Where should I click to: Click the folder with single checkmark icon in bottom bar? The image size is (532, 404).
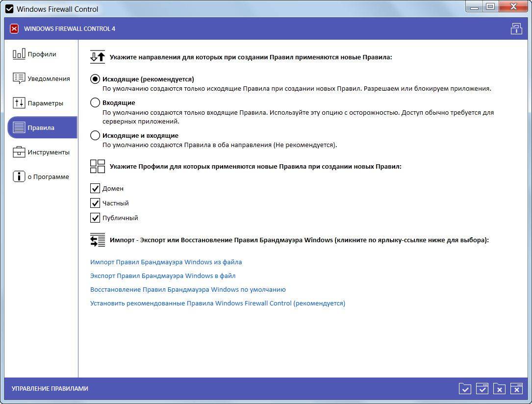point(465,389)
